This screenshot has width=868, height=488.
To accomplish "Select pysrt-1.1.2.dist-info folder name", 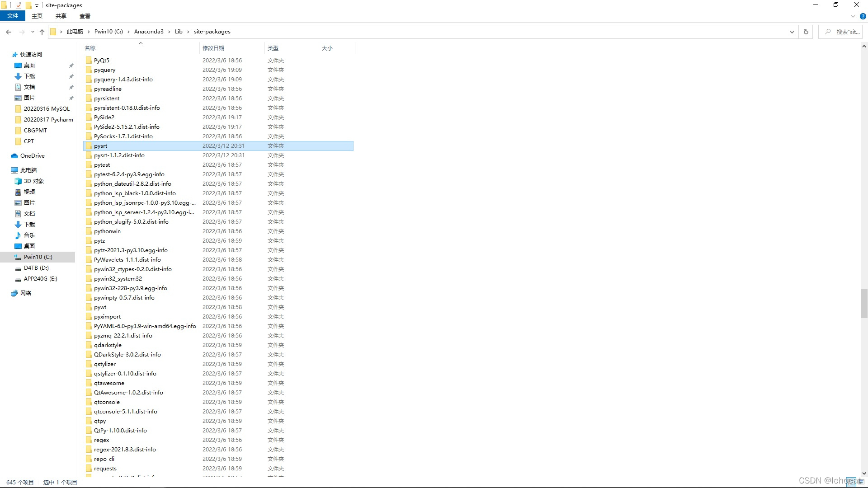I will pos(119,155).
